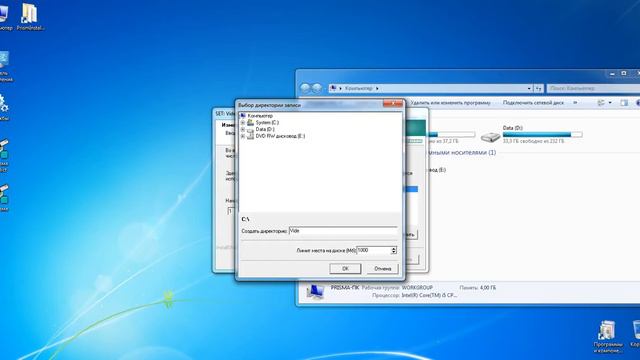Viewport: 640px width, 360px height.
Task: Maximize the Explorer window
Action: pyautogui.click(x=624, y=73)
